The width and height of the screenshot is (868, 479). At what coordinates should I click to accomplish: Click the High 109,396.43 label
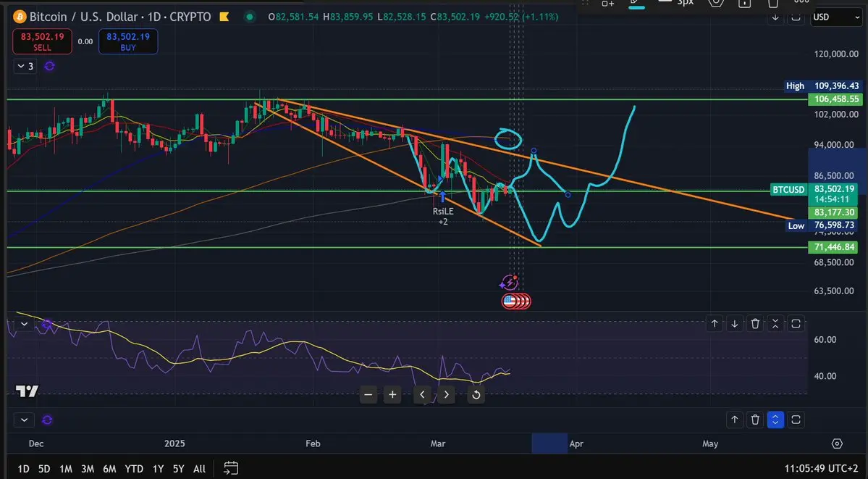(824, 86)
